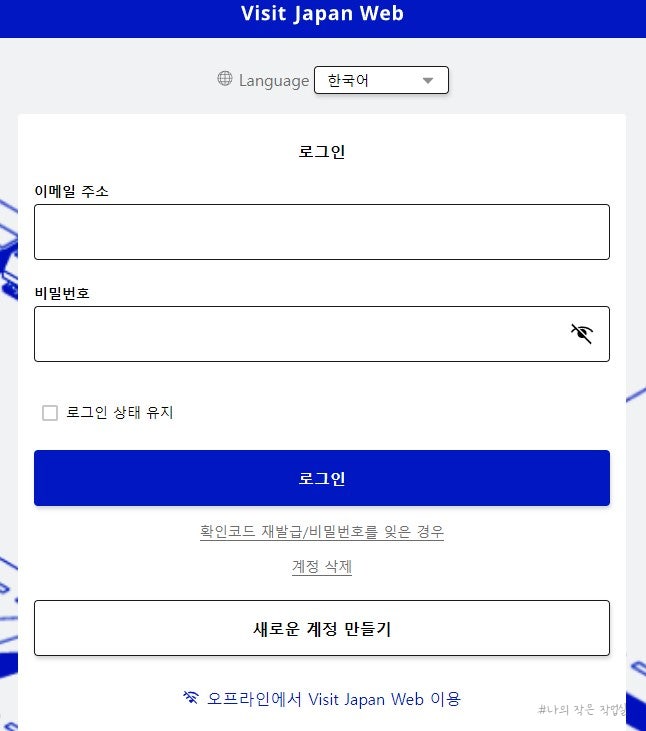
Task: Click the Language label text
Action: [x=274, y=80]
